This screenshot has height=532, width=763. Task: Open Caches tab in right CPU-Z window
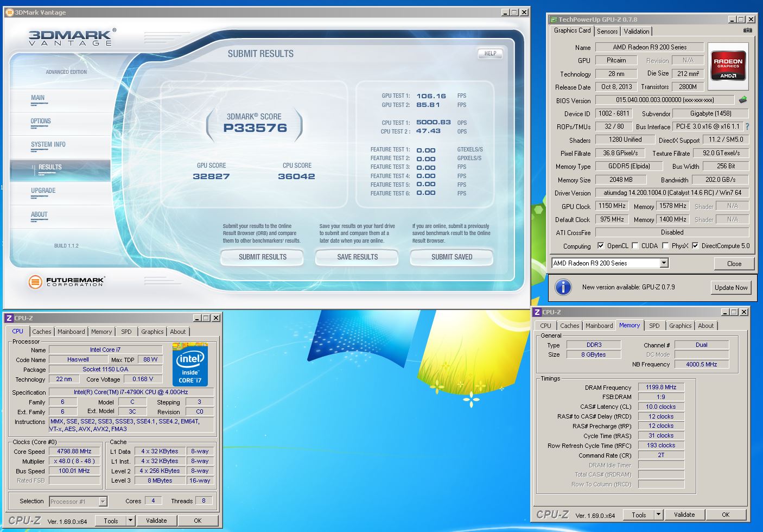click(x=569, y=326)
